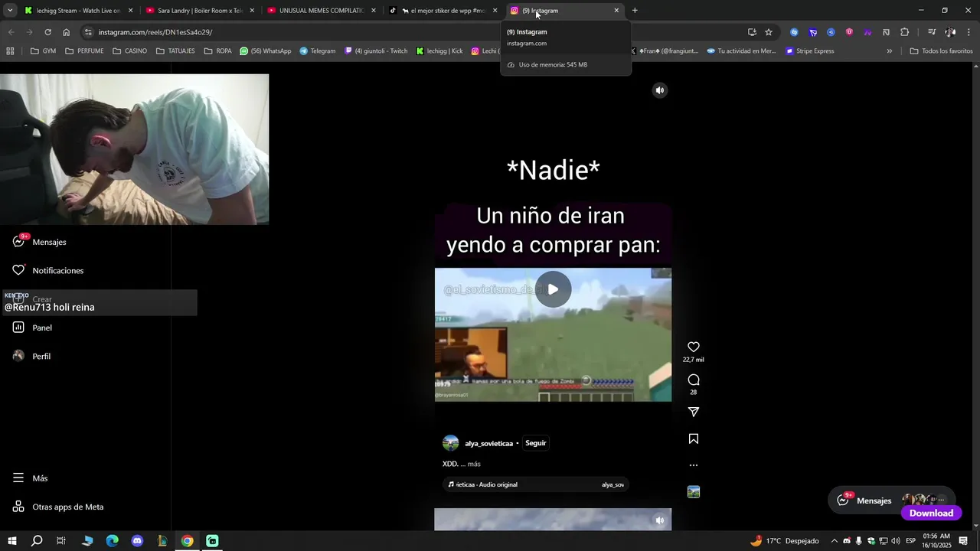Switch to UNUSUAL MEMES COMPILATION tab
The width and height of the screenshot is (980, 551).
coord(321,11)
